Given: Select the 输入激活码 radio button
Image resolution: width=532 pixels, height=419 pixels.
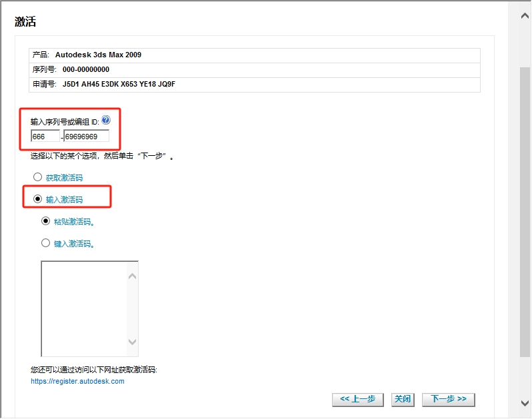Looking at the screenshot, I should [37, 199].
